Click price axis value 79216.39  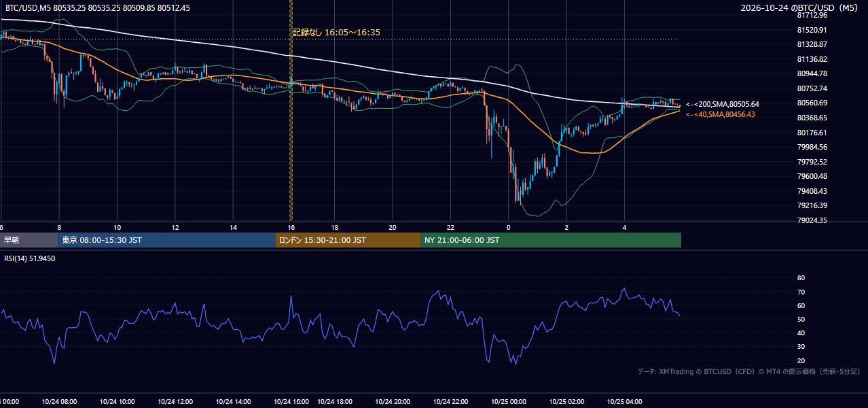coord(812,205)
